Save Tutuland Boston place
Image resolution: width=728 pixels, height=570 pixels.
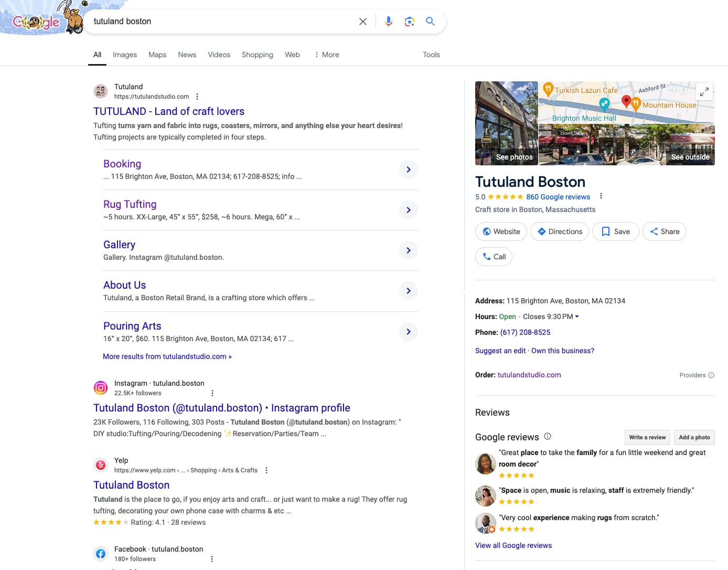[x=616, y=231]
